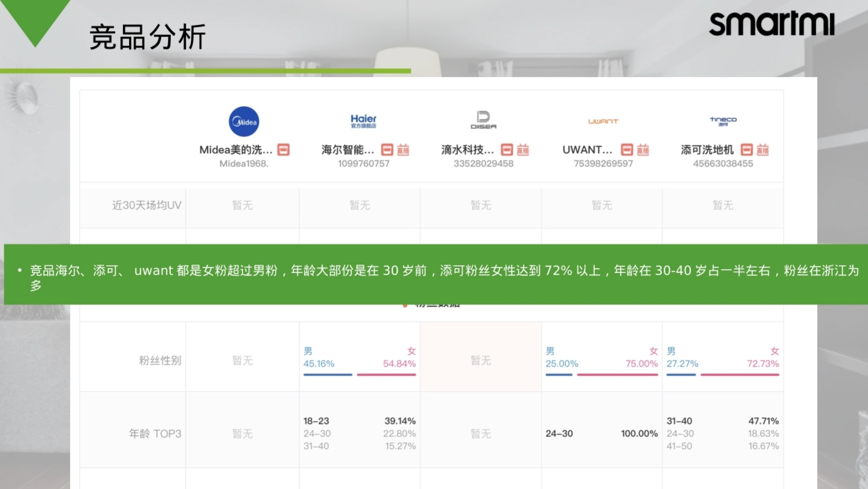This screenshot has height=489, width=868.
Task: Click Haier's pink female gender bar
Action: (386, 375)
